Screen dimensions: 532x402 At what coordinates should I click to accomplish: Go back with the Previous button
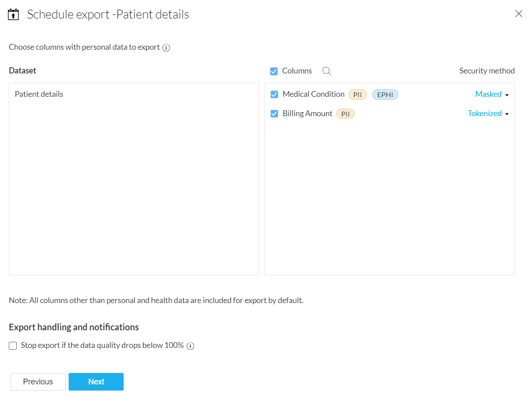[x=38, y=382]
